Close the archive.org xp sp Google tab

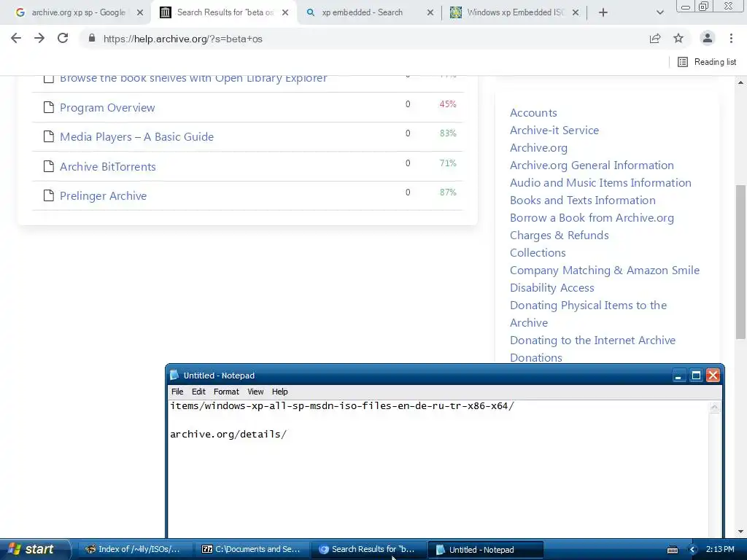[x=139, y=12]
